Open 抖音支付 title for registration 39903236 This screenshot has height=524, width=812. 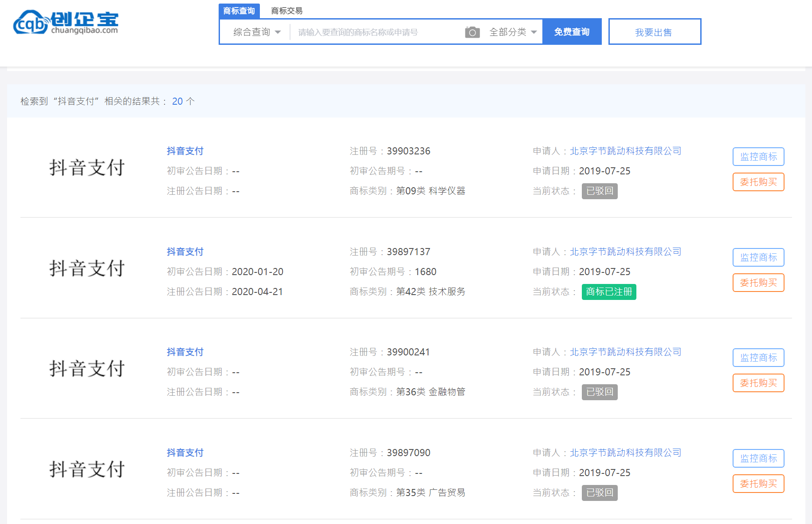click(185, 151)
